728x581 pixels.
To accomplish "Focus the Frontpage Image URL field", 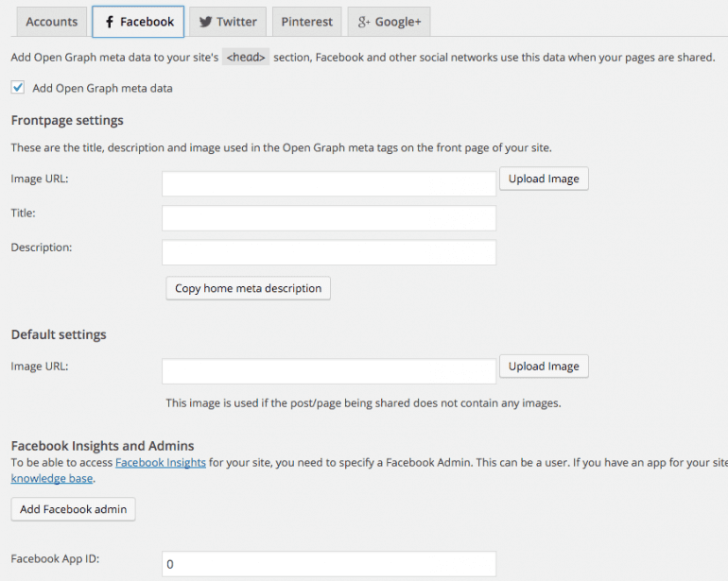I will (329, 184).
